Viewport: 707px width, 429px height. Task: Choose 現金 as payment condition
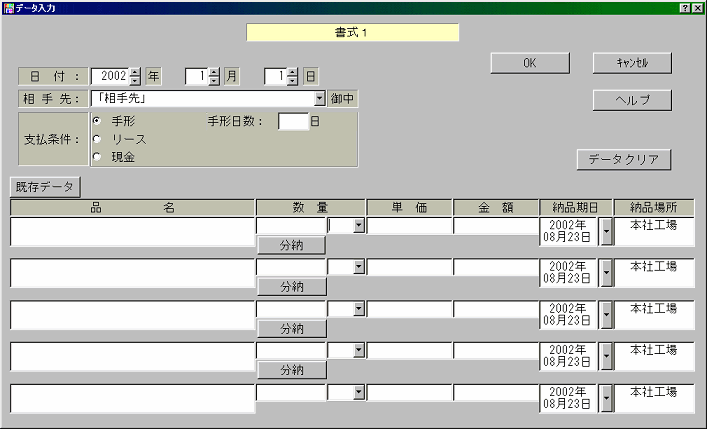pyautogui.click(x=97, y=156)
